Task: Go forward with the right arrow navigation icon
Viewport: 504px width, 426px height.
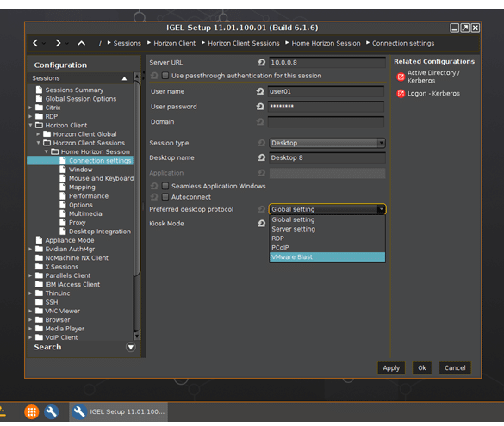Action: pyautogui.click(x=58, y=43)
